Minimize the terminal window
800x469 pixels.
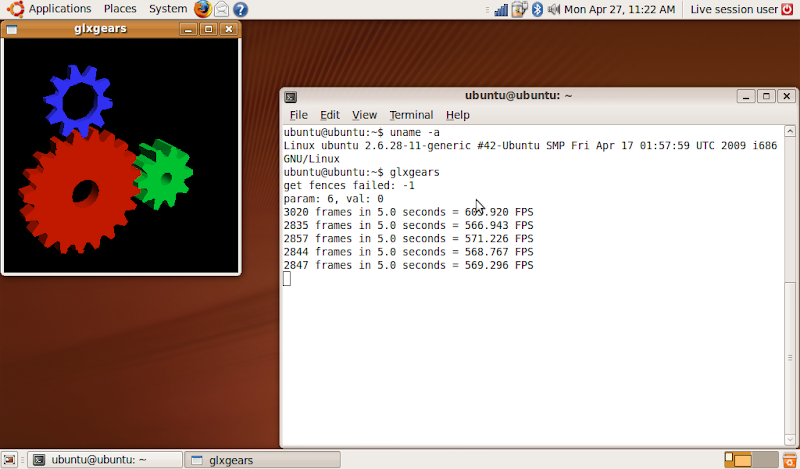click(746, 96)
